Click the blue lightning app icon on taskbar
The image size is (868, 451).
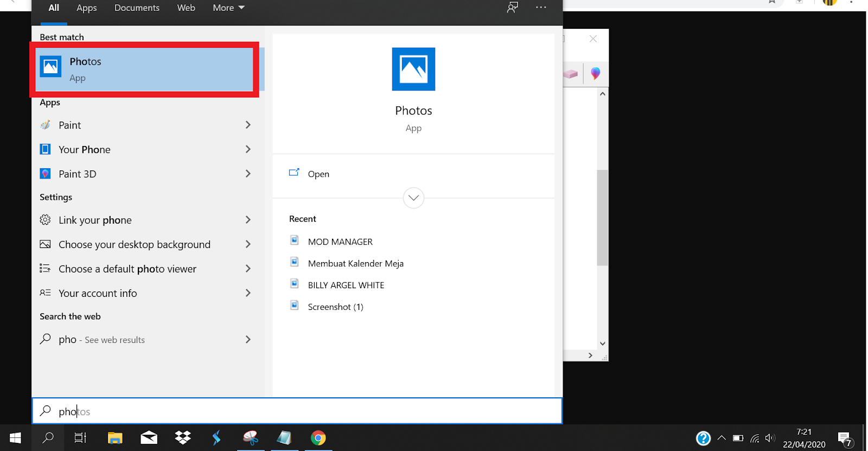point(216,437)
